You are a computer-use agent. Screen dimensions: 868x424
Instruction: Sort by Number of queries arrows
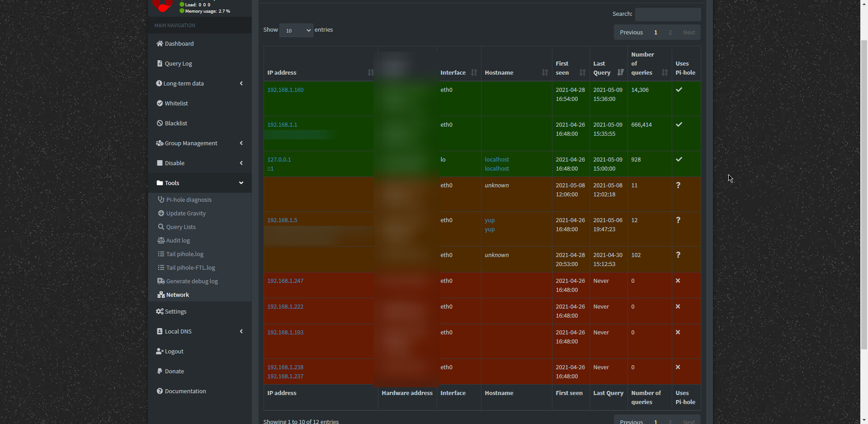[x=665, y=72]
